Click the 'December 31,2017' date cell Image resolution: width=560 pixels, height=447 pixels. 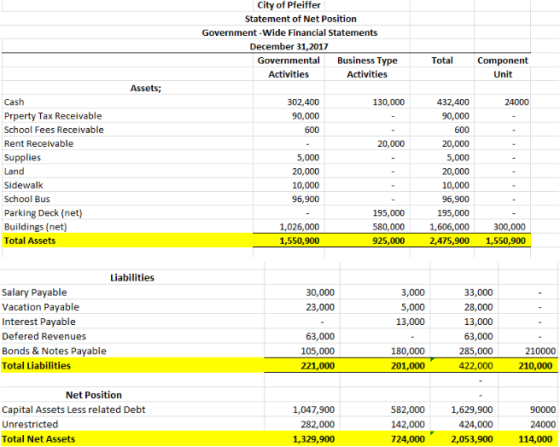coord(289,47)
